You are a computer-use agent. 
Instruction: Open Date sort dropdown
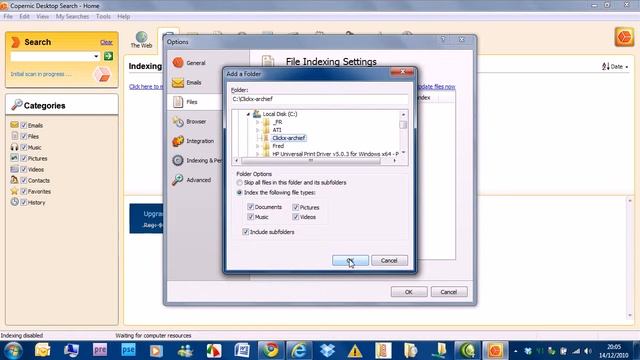615,66
